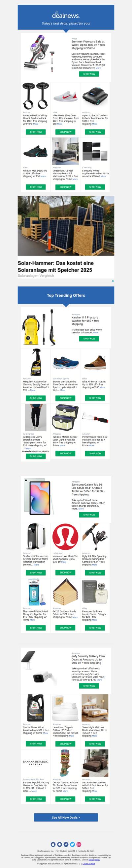This screenshot has height=868, width=132.
Task: Click the dealnews logo in header
Action: coord(66,15)
